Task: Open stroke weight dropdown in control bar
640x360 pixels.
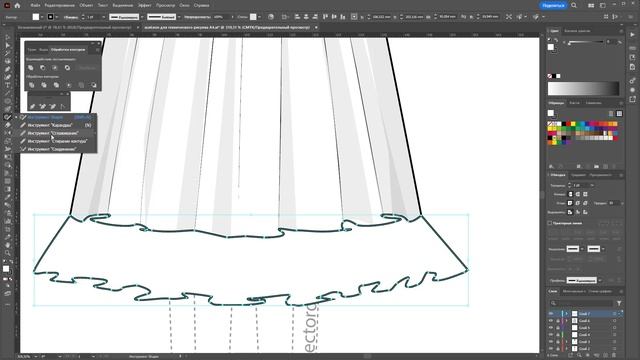Action: [104, 17]
